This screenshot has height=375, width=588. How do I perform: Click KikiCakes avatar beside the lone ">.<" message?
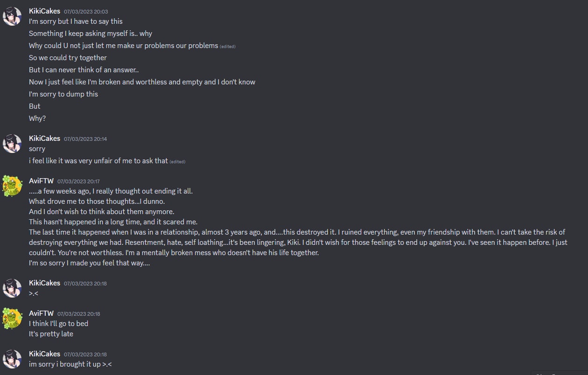12,288
